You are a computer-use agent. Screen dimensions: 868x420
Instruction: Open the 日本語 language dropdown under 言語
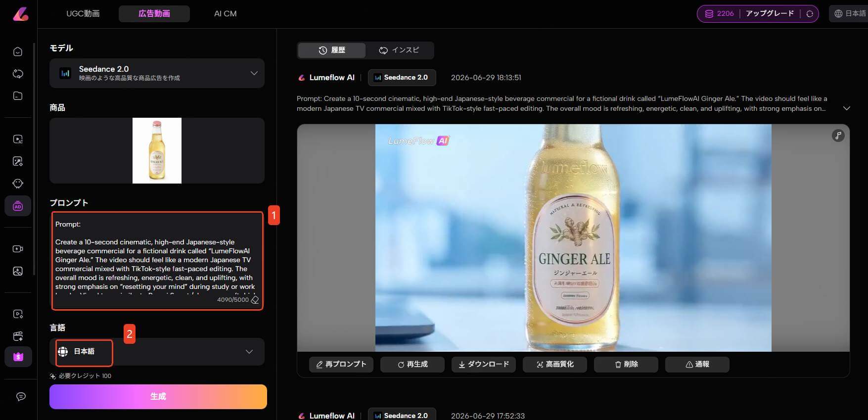157,352
